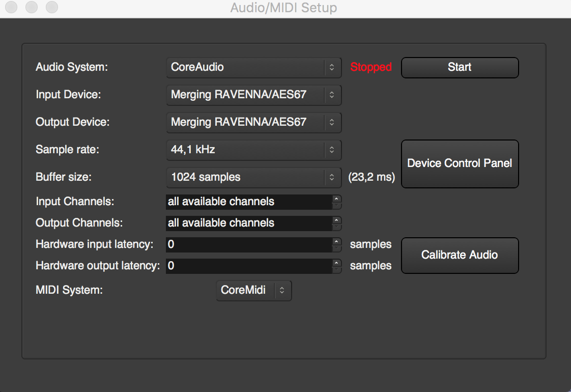Focus the Hardware output latency field

(248, 266)
